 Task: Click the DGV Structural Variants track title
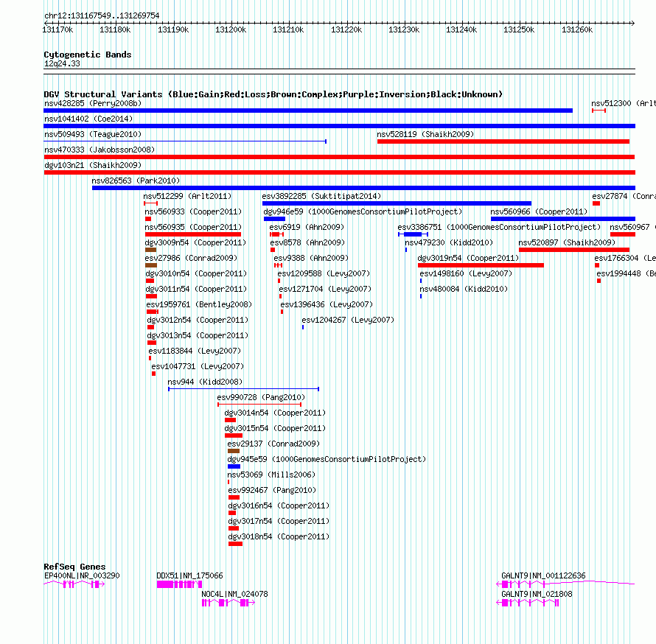pos(273,94)
